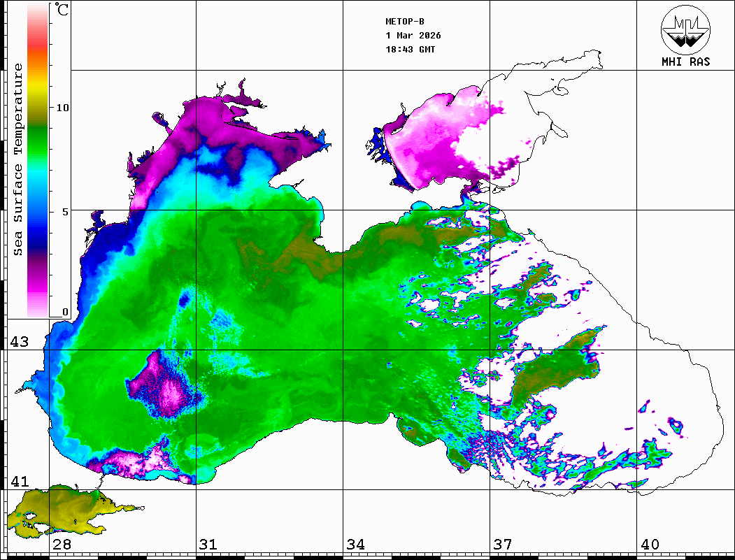Pick the 0 degree mark on the scale
Viewport: 735px width, 560px height.
point(65,312)
